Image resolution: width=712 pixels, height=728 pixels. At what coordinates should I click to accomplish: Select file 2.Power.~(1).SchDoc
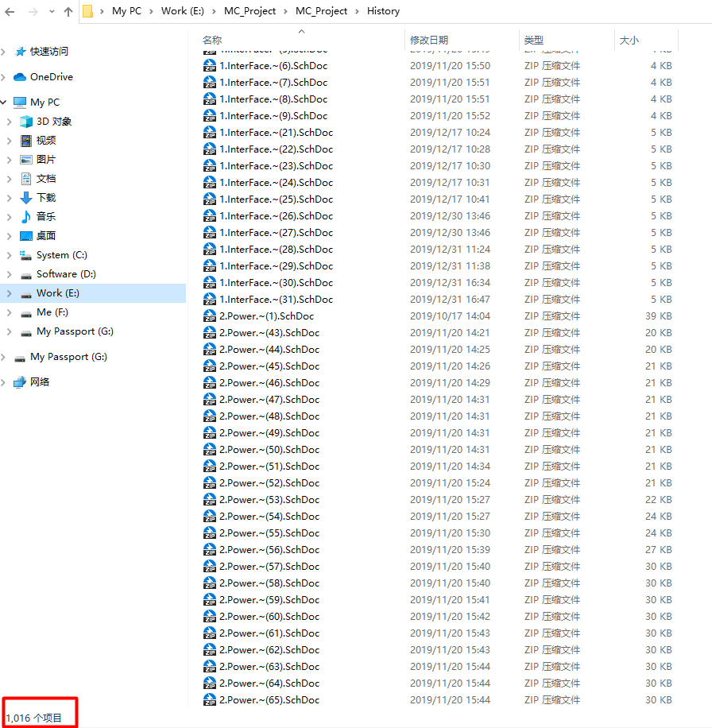[267, 316]
